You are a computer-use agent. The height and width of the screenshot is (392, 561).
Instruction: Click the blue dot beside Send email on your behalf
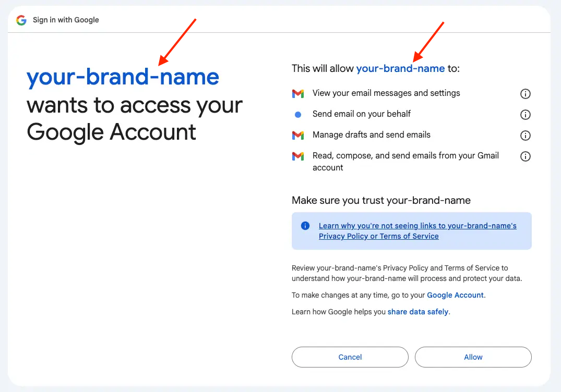pyautogui.click(x=297, y=114)
